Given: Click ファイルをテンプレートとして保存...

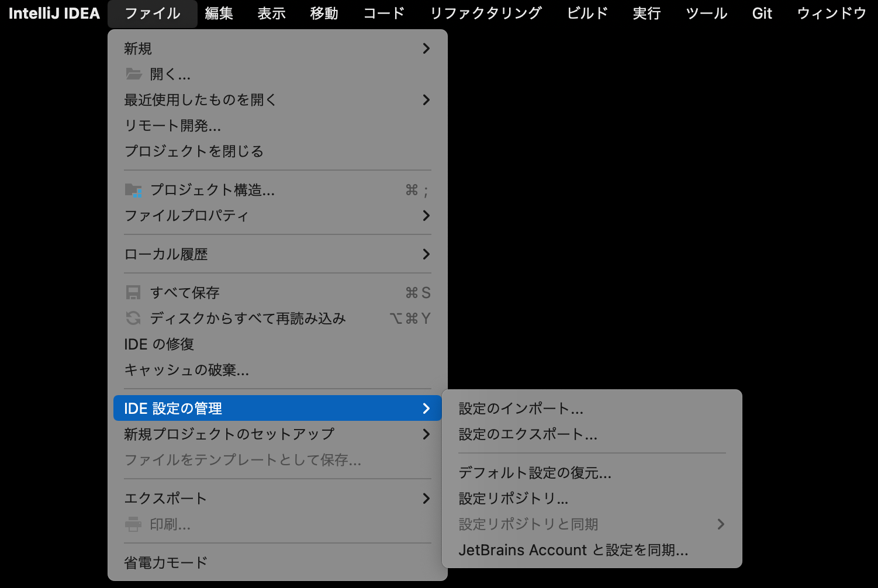Looking at the screenshot, I should pyautogui.click(x=278, y=460).
